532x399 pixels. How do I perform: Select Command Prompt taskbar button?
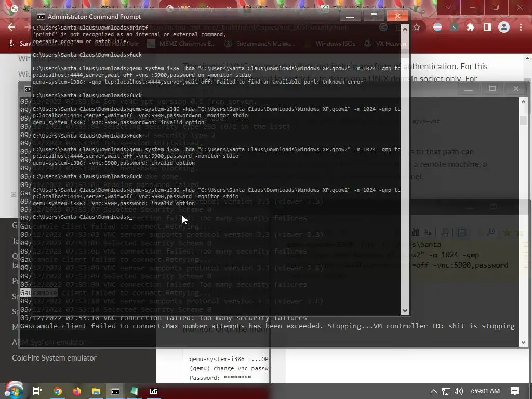point(115,391)
